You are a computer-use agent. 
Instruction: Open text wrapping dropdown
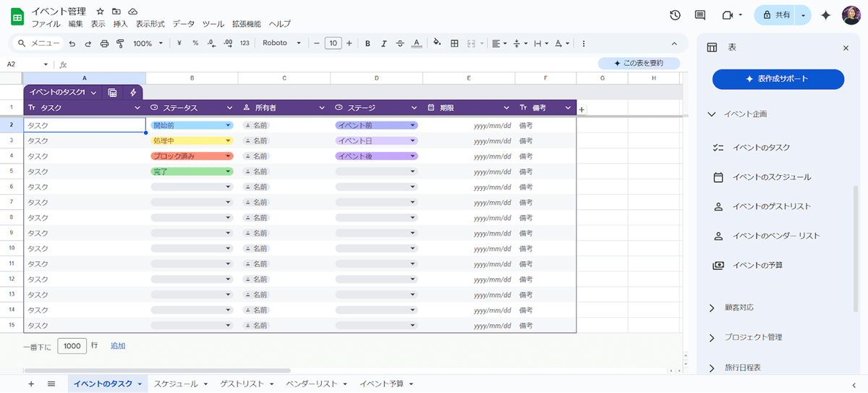541,43
